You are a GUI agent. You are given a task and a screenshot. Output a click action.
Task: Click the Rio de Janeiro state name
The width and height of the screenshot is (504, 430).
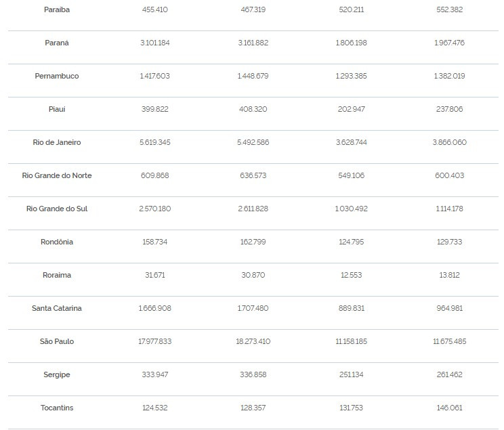(57, 142)
